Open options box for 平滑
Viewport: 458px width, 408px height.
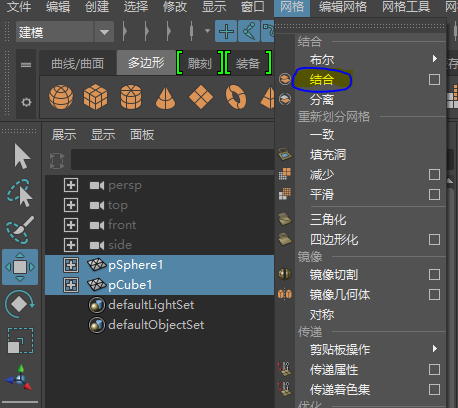click(434, 194)
